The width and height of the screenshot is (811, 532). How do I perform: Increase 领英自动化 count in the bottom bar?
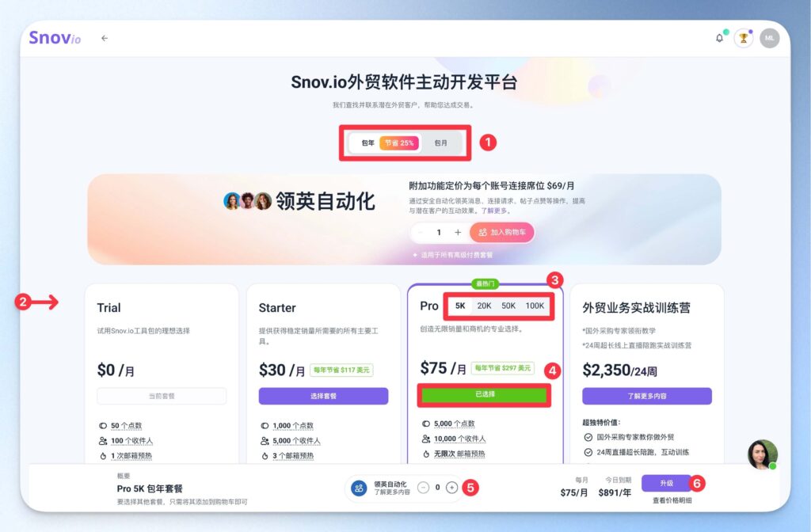(x=451, y=488)
